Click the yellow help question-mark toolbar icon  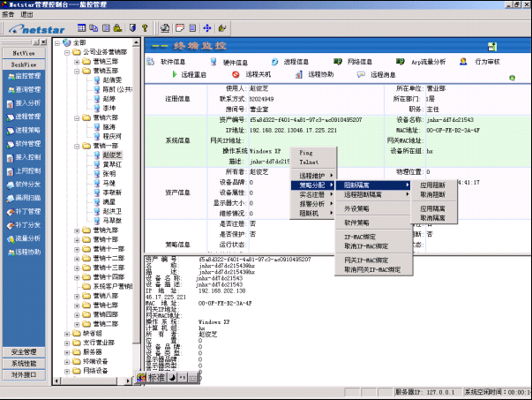coord(145,28)
